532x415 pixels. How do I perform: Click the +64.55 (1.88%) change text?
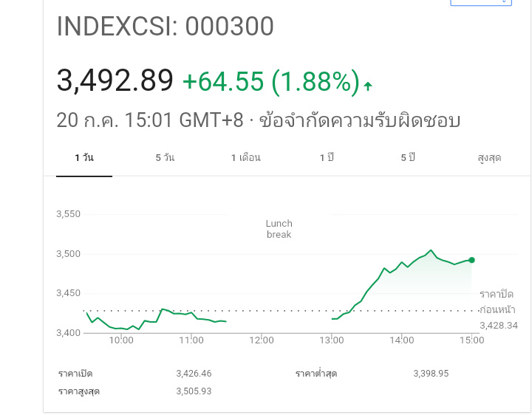[x=270, y=81]
